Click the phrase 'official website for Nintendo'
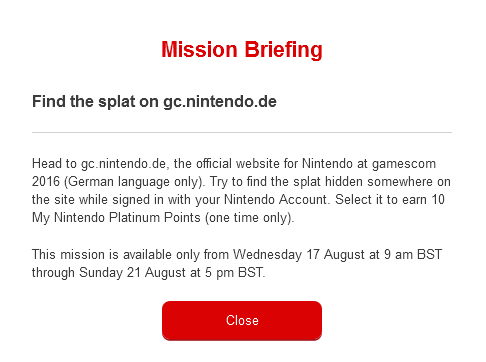Screen dimensions: 486x362 (274, 164)
